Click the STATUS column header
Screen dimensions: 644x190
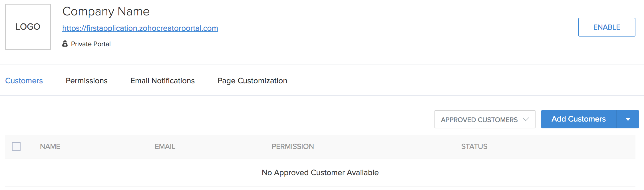click(x=474, y=146)
